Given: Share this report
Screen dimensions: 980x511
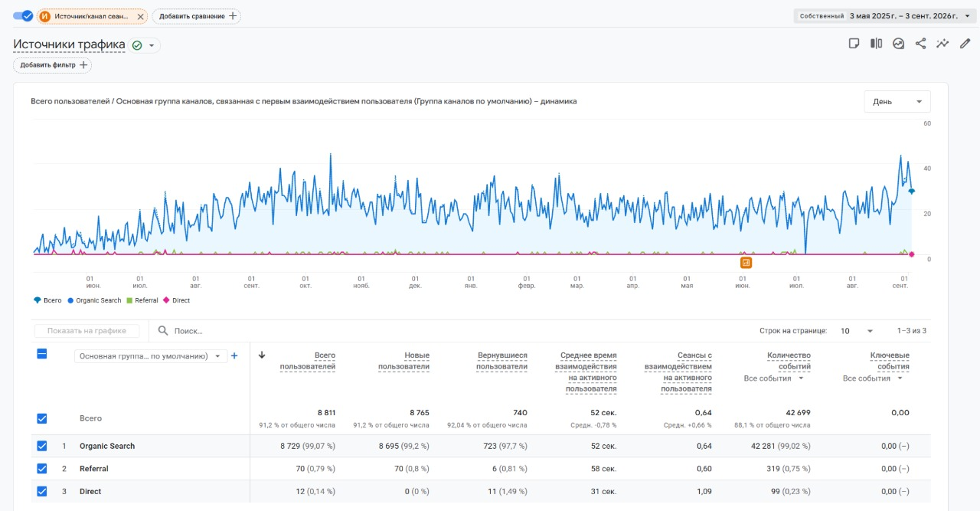Looking at the screenshot, I should pos(921,44).
